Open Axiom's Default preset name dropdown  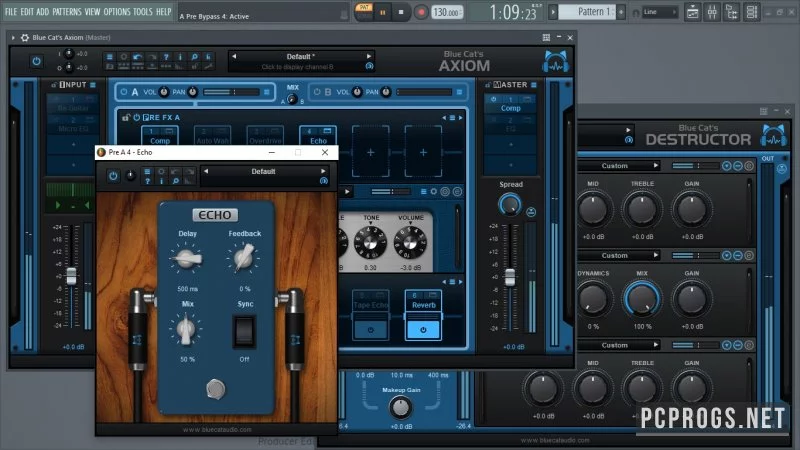(301, 56)
